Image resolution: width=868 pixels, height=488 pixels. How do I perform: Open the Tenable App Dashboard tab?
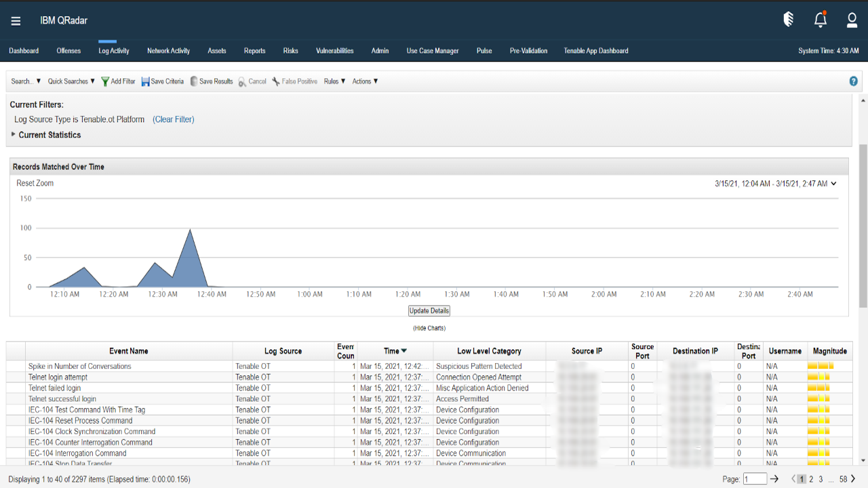click(596, 51)
